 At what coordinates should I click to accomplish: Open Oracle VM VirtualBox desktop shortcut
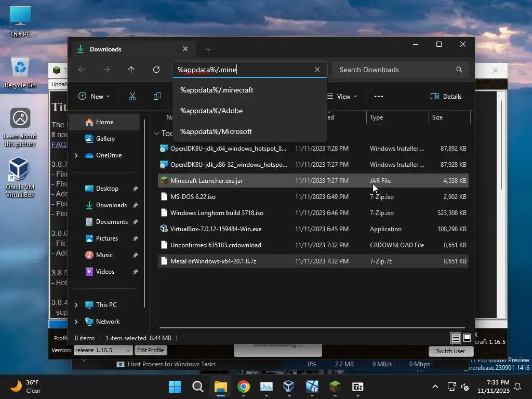coord(20,178)
